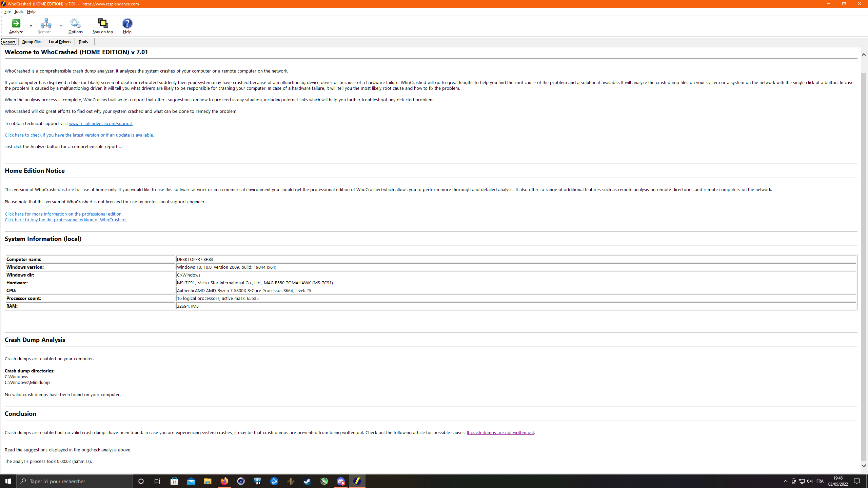Expand the Analyze dropdown arrow

tap(31, 26)
